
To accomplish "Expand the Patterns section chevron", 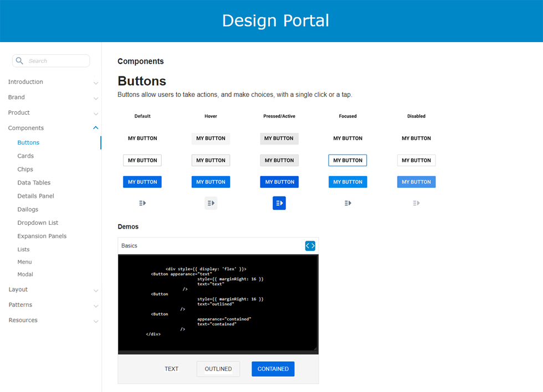I will point(96,306).
